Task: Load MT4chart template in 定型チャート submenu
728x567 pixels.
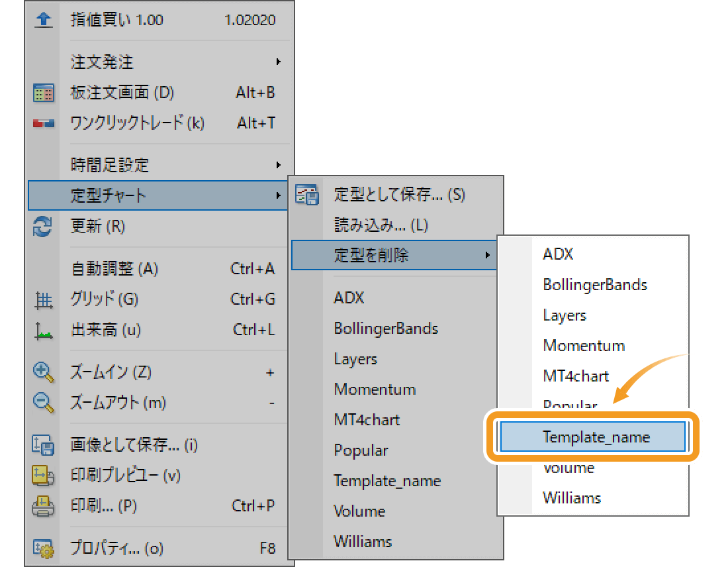Action: click(x=396, y=420)
